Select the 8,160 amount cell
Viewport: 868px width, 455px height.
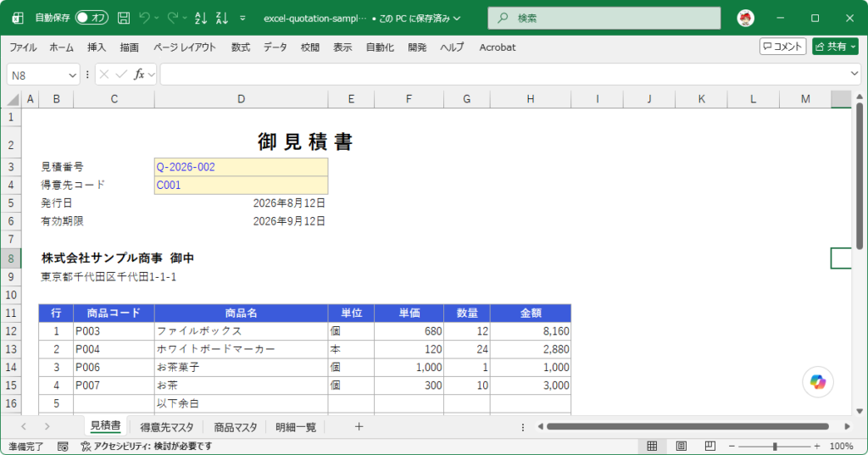(x=531, y=331)
